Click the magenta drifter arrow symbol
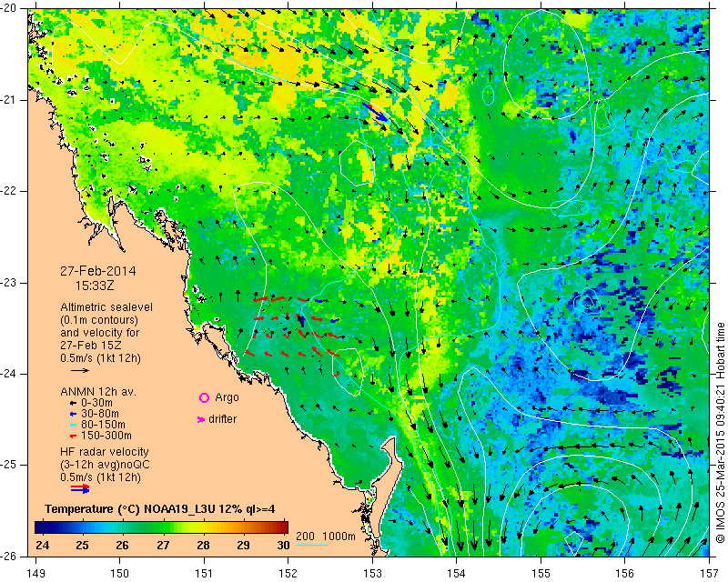The width and height of the screenshot is (728, 582). [x=201, y=419]
